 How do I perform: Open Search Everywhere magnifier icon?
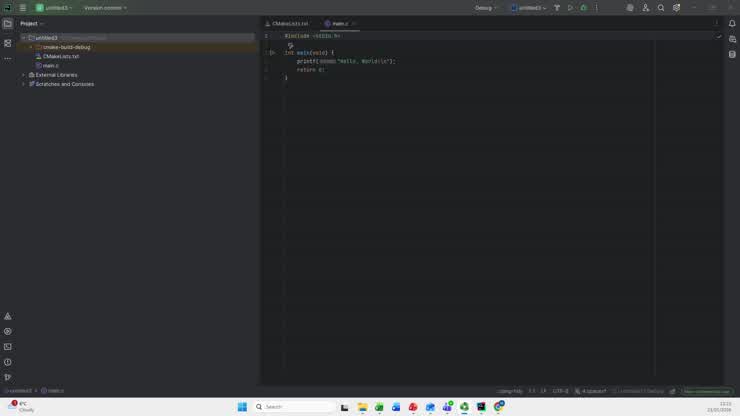pyautogui.click(x=661, y=8)
